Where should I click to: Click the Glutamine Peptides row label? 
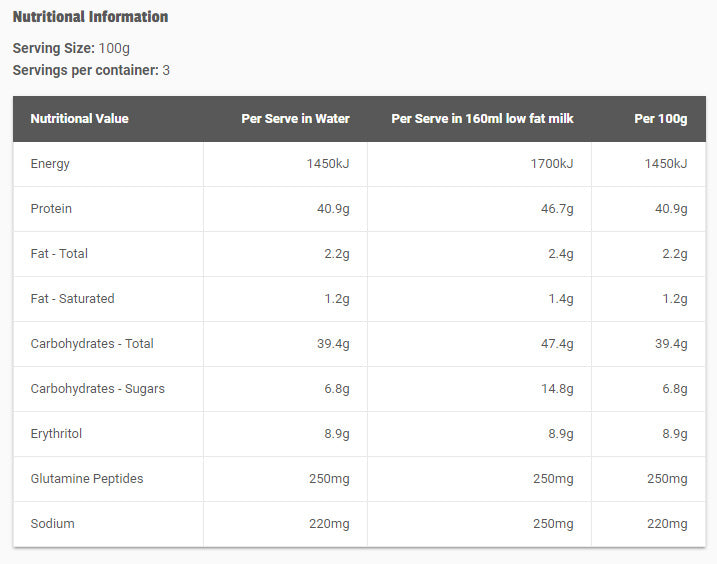[87, 479]
